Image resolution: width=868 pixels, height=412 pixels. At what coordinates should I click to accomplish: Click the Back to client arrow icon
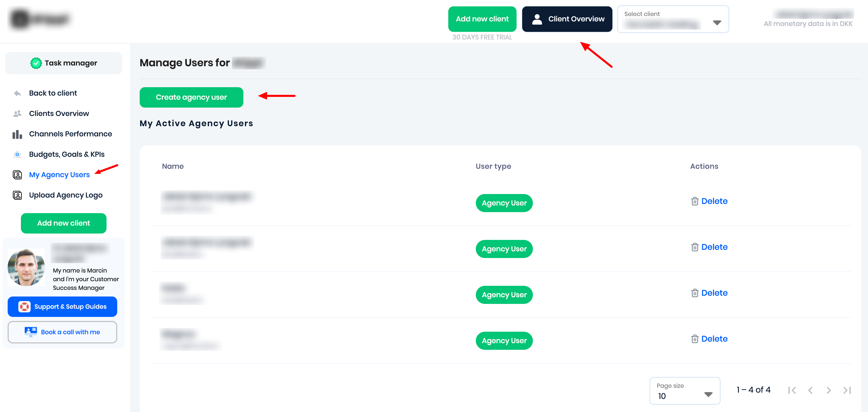point(17,93)
